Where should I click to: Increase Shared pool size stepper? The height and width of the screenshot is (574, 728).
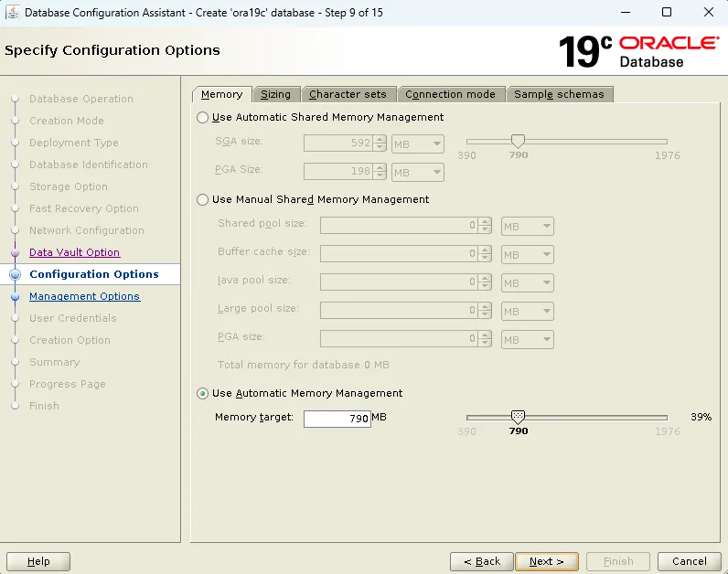[x=485, y=222]
